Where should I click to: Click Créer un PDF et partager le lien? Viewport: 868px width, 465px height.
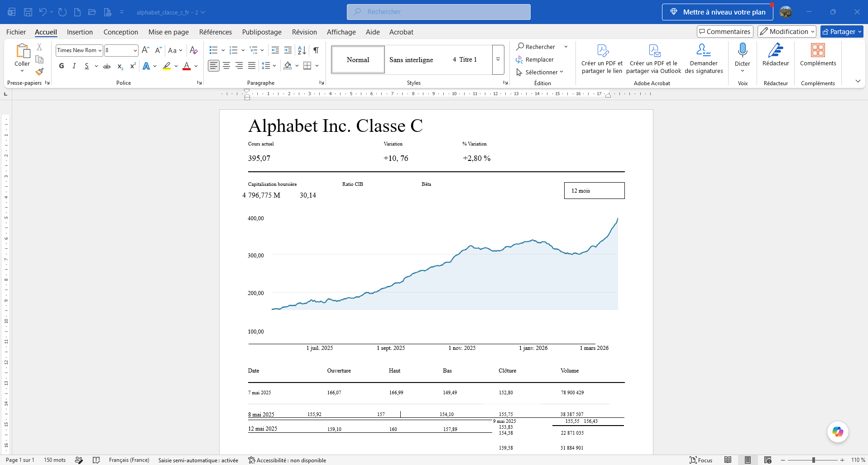point(602,59)
